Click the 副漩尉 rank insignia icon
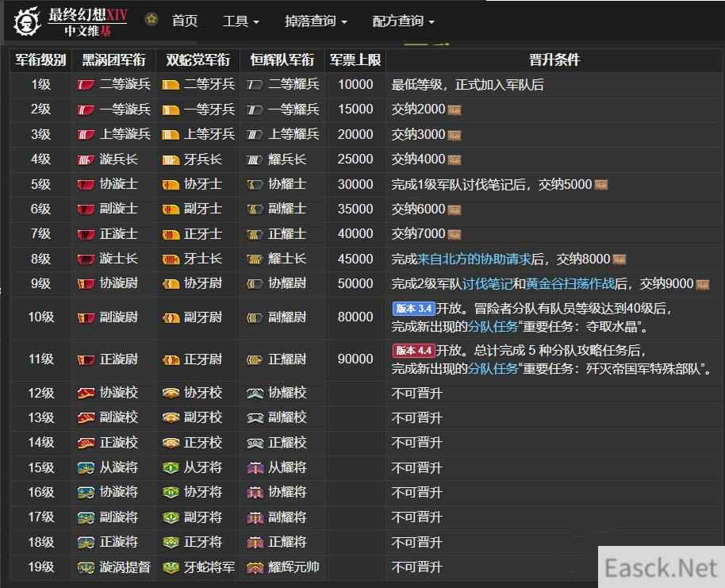 (86, 317)
